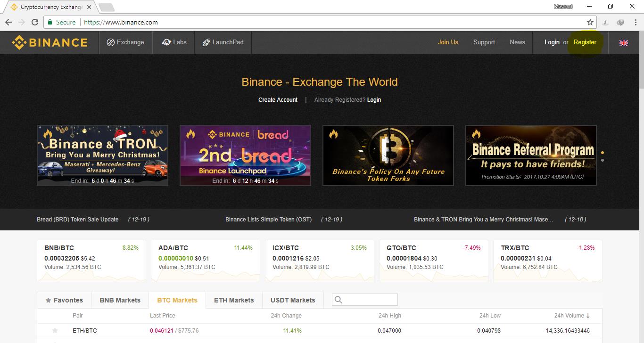Open the Favorites tab
The width and height of the screenshot is (644, 343).
tap(64, 300)
